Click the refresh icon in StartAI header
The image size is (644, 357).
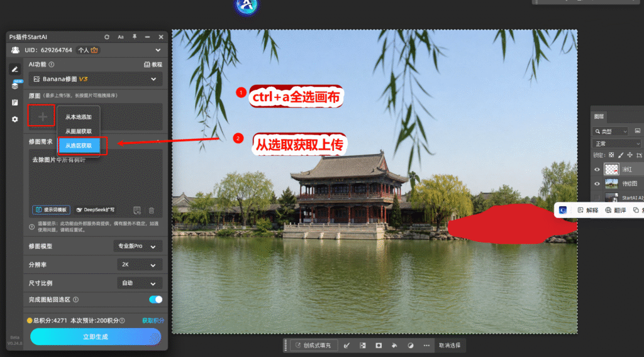pyautogui.click(x=107, y=37)
